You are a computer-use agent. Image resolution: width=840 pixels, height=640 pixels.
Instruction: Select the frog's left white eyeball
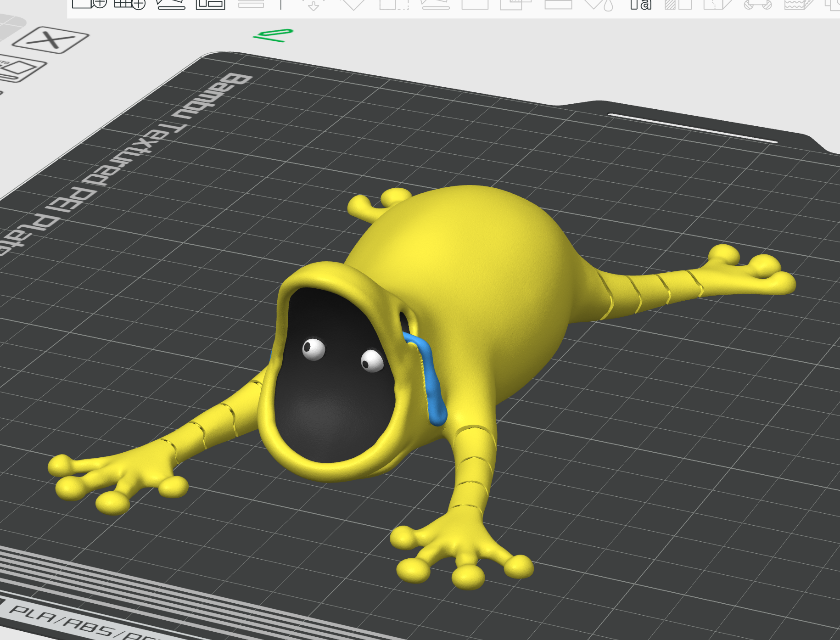pyautogui.click(x=314, y=349)
